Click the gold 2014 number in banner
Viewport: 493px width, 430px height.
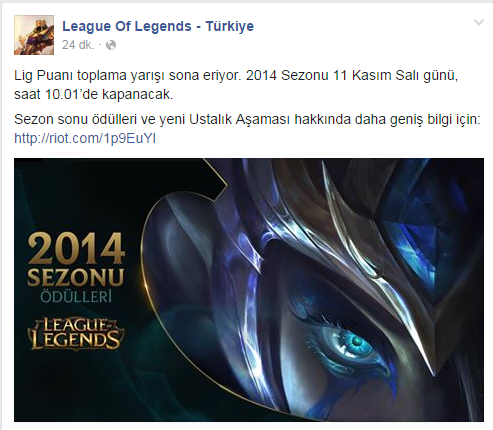(x=76, y=248)
